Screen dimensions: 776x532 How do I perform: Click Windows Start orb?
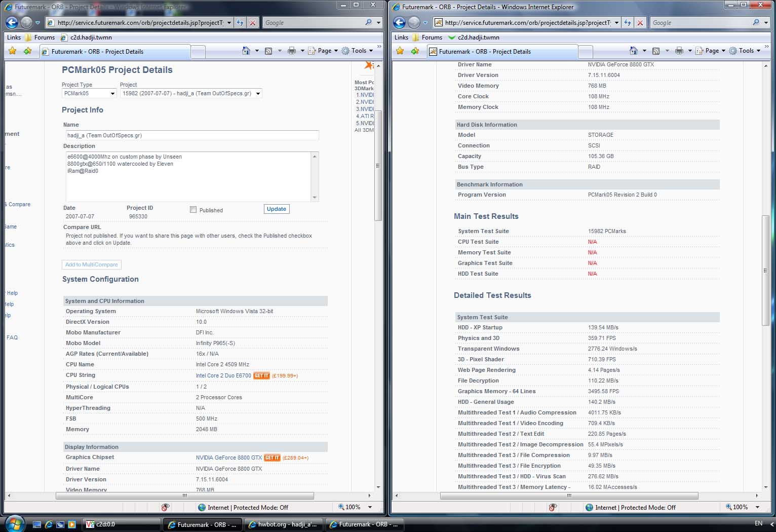pos(14,523)
